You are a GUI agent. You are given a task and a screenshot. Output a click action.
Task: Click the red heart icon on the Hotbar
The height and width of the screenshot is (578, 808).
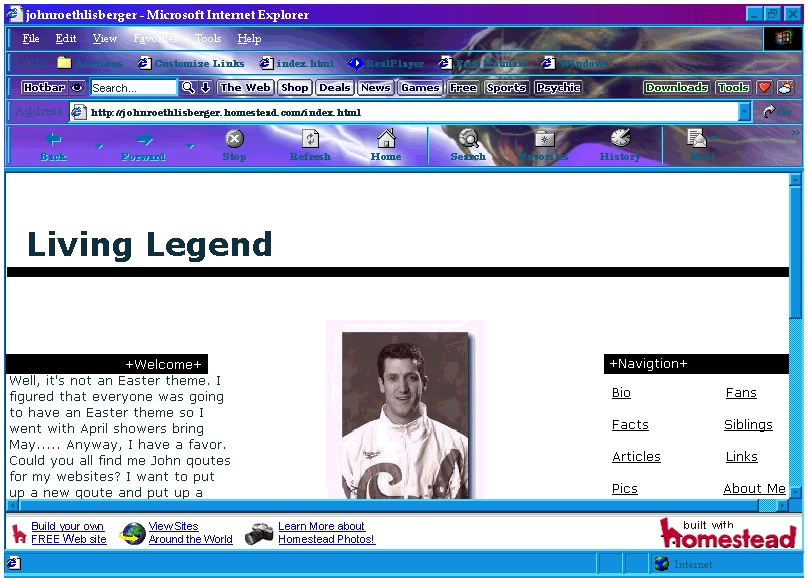coord(764,87)
